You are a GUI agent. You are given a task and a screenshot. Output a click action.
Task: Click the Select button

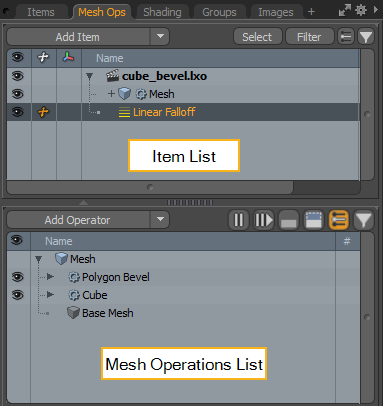pos(257,37)
